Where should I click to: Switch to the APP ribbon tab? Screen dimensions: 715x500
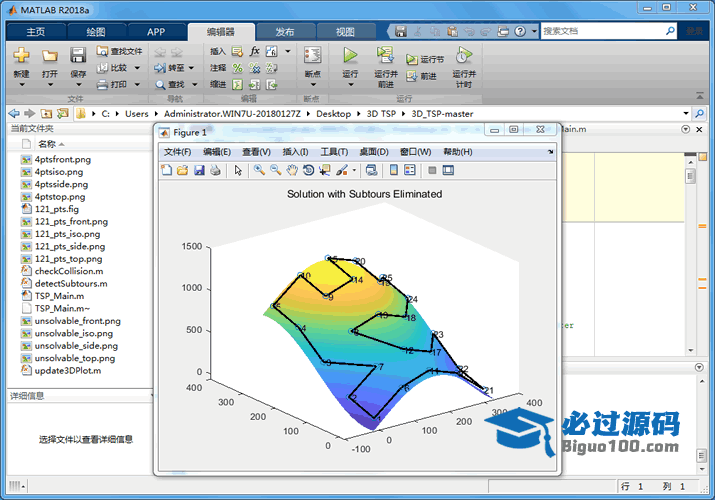(156, 31)
